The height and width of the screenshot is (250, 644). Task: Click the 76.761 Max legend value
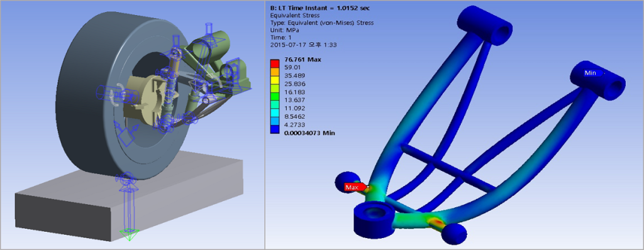point(303,60)
